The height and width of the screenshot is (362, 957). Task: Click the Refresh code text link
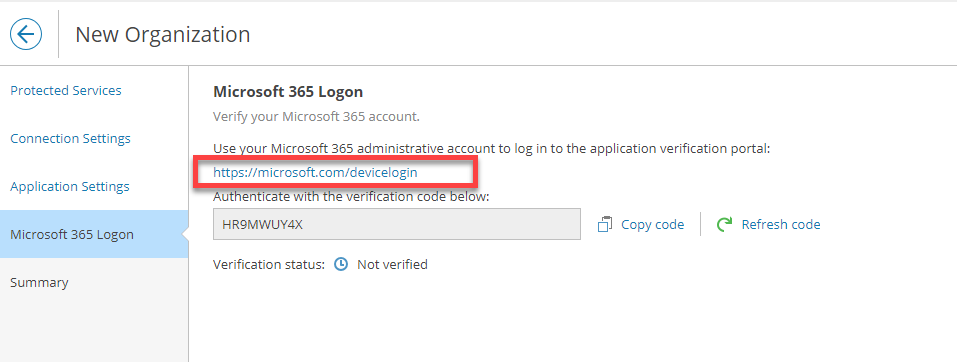point(781,225)
